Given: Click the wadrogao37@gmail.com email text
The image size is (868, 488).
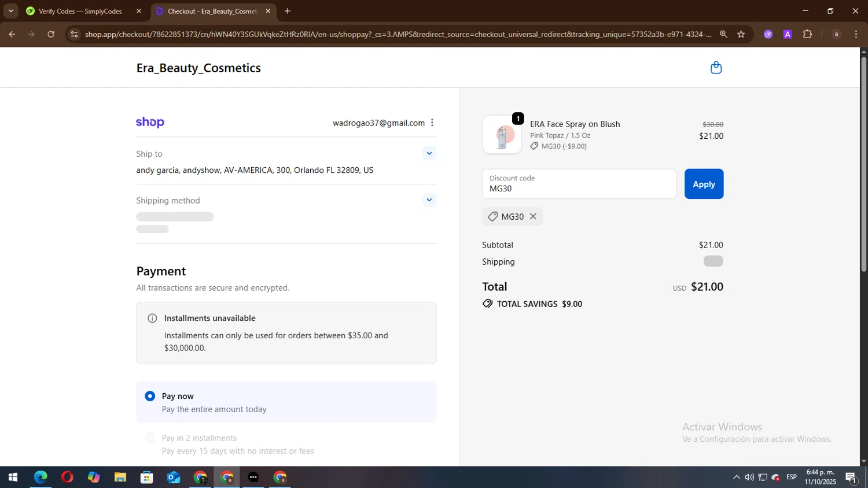Looking at the screenshot, I should (378, 123).
